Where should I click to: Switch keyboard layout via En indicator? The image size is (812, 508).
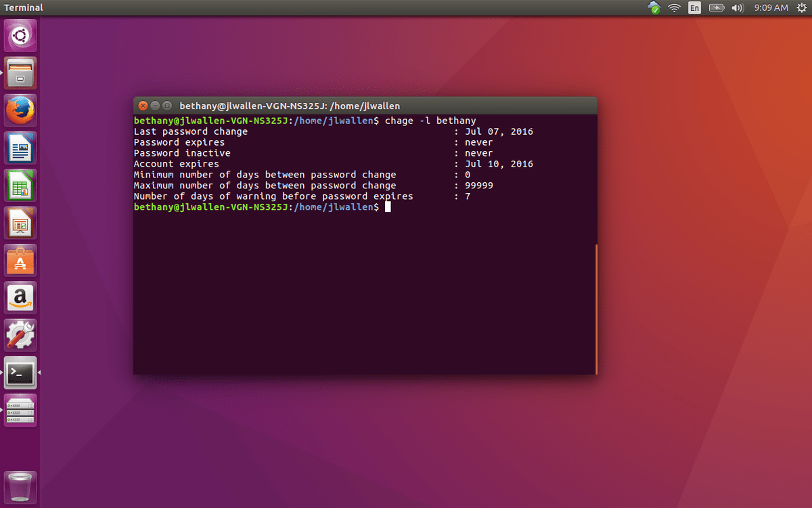(694, 8)
